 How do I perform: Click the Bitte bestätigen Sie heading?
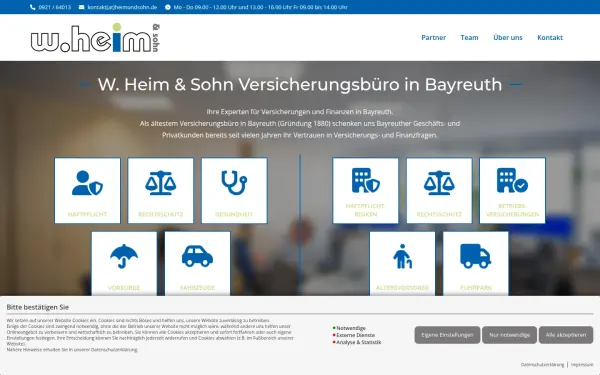(38, 307)
